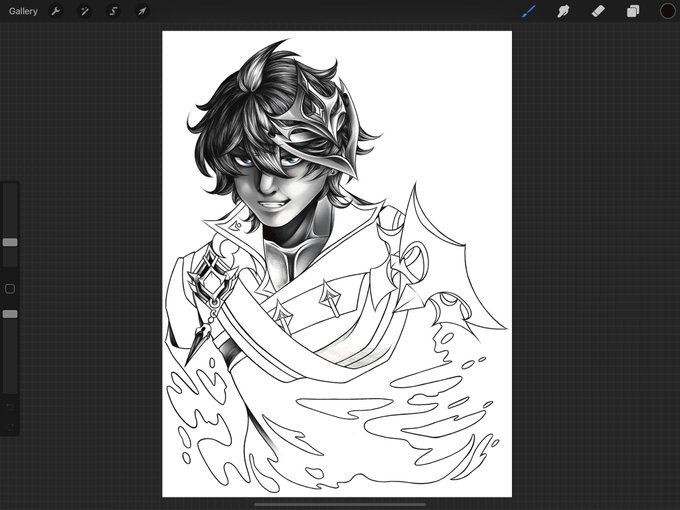Image resolution: width=680 pixels, height=510 pixels.
Task: Open the Actions wrench menu
Action: tap(56, 11)
